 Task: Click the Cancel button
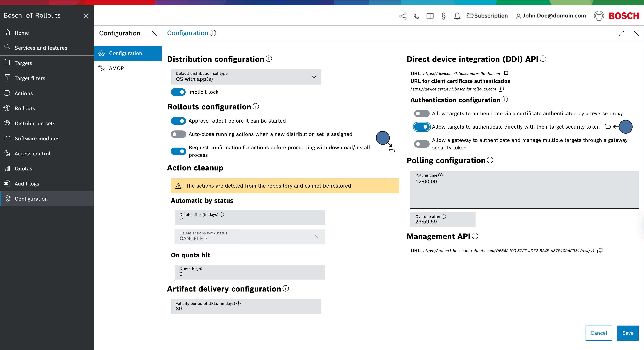click(599, 333)
